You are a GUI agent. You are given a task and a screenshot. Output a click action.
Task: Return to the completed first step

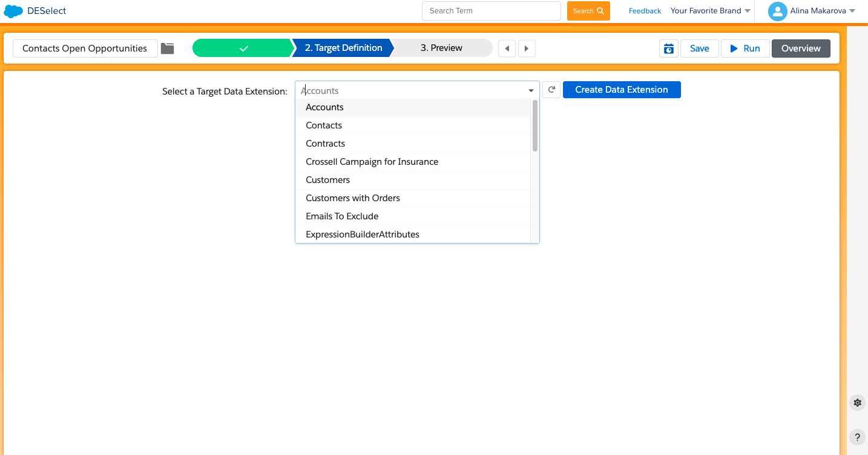243,48
